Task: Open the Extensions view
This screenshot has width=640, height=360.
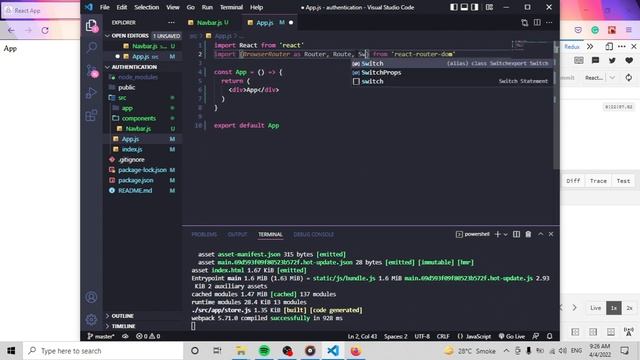Action: 91,116
